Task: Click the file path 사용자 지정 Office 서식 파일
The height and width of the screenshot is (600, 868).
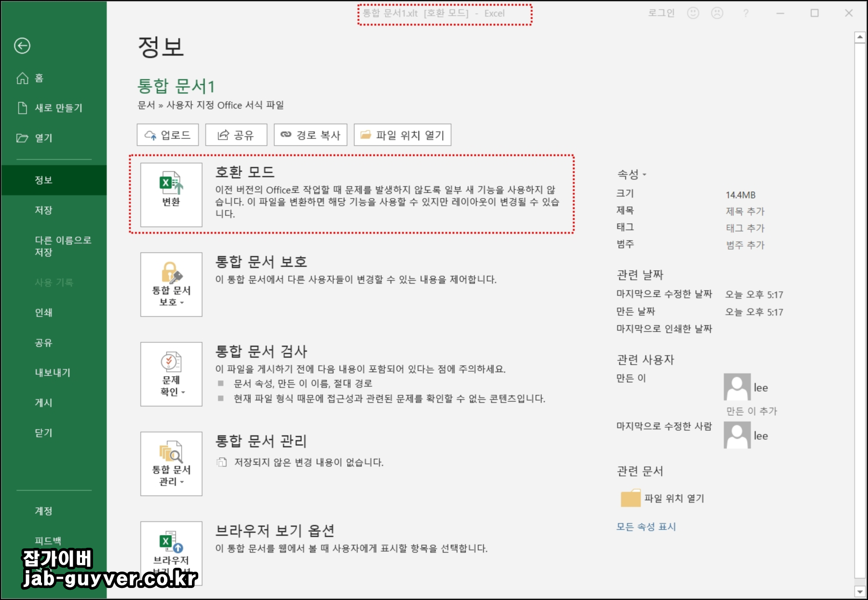Action: click(225, 105)
